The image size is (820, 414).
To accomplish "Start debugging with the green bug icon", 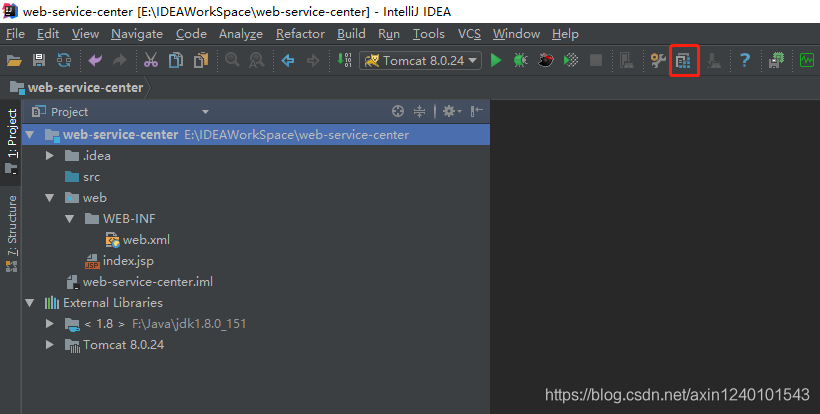I will (x=520, y=61).
